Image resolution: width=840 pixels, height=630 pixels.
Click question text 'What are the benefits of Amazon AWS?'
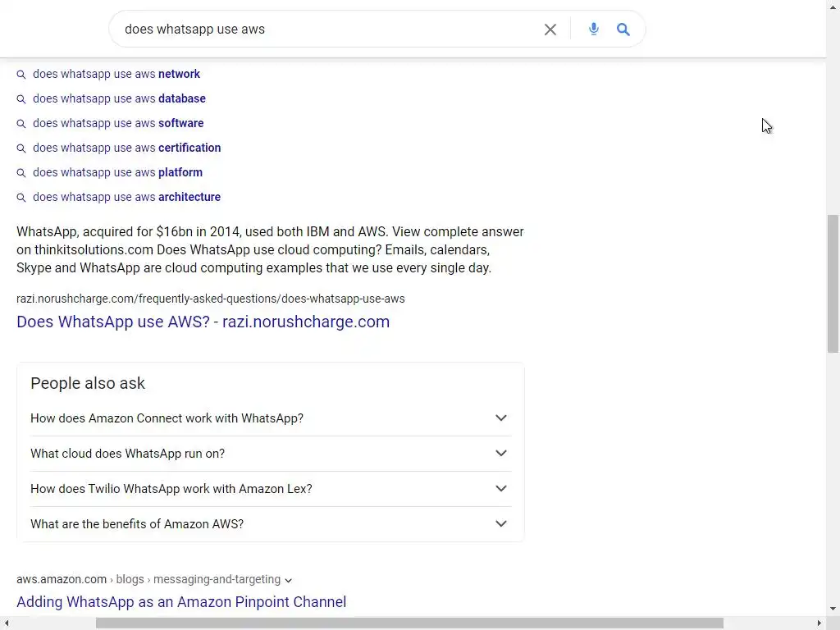(x=137, y=524)
